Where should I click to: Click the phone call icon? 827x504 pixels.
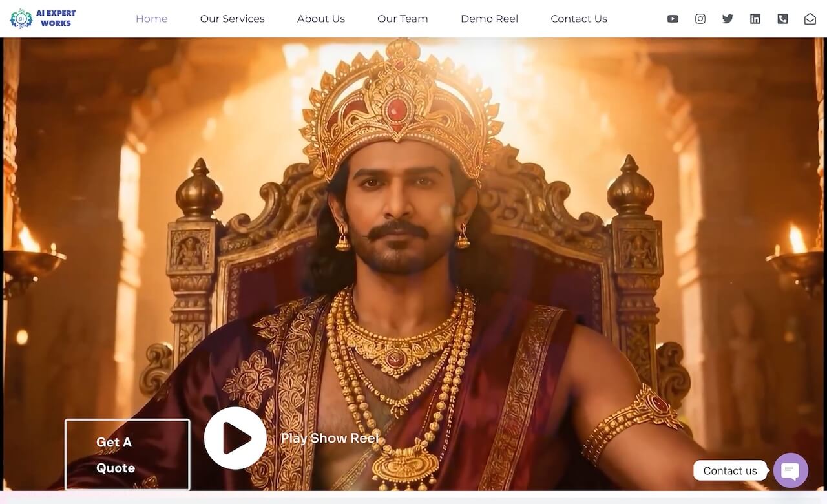782,19
